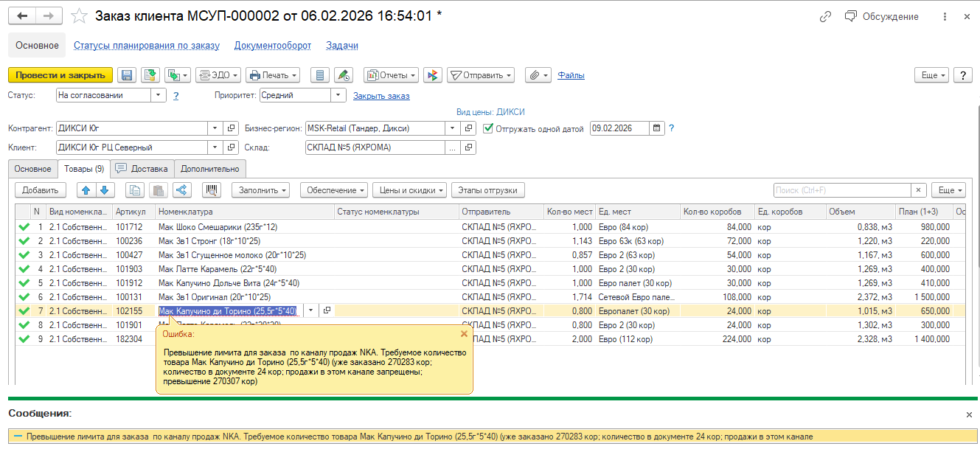Click the copy rows icon in the toolbar
The height and width of the screenshot is (452, 980).
point(135,190)
